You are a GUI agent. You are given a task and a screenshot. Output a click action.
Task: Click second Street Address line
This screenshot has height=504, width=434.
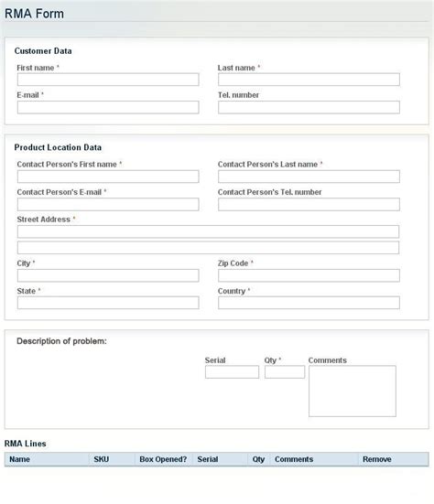pyautogui.click(x=208, y=248)
